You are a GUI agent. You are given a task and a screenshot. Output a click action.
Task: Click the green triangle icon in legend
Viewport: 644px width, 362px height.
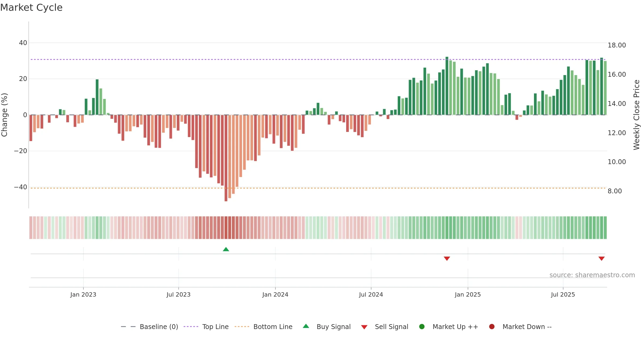(x=306, y=326)
